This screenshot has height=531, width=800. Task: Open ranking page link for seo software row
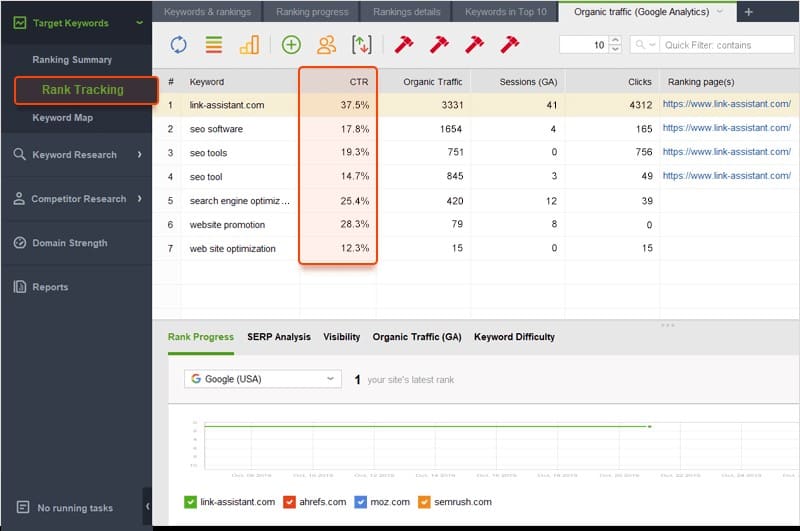(x=727, y=128)
